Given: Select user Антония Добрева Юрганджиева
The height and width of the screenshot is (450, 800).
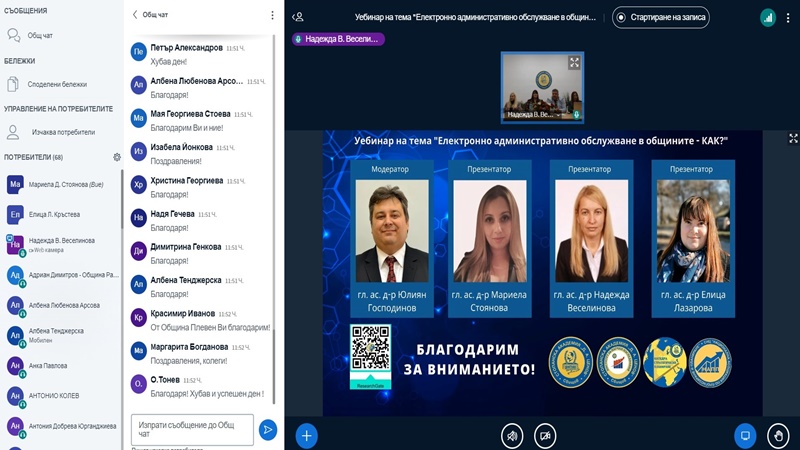Looking at the screenshot, I should click(x=62, y=426).
